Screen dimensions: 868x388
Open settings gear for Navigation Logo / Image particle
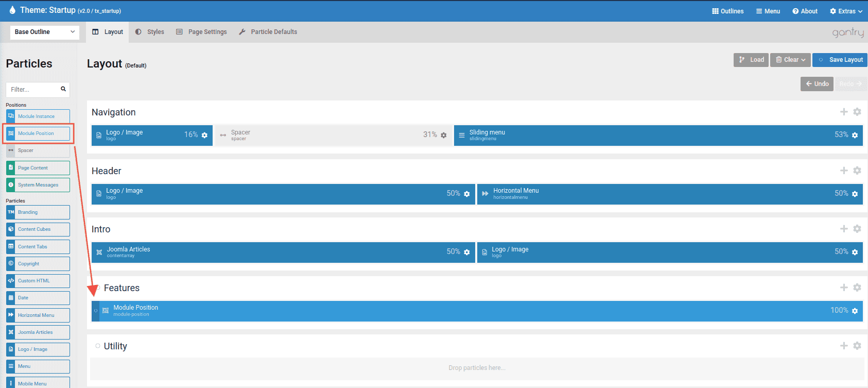[x=204, y=135]
